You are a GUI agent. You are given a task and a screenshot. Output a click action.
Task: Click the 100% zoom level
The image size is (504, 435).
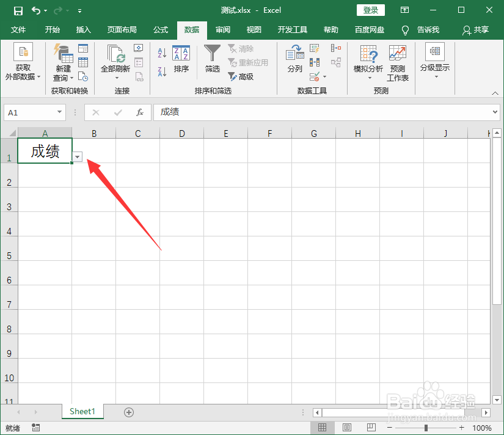pyautogui.click(x=482, y=428)
